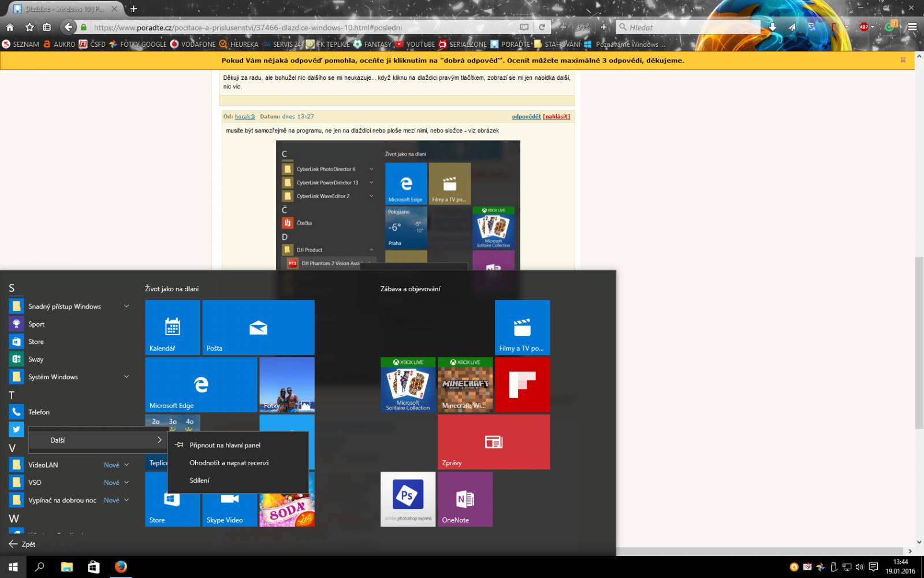The height and width of the screenshot is (578, 924).
Task: Click the Firefox home button
Action: pyautogui.click(x=10, y=27)
